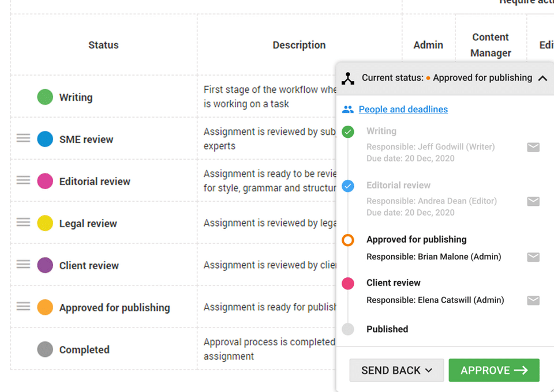Click mail icon for Andrea Dean
This screenshot has height=392, width=554.
[533, 201]
